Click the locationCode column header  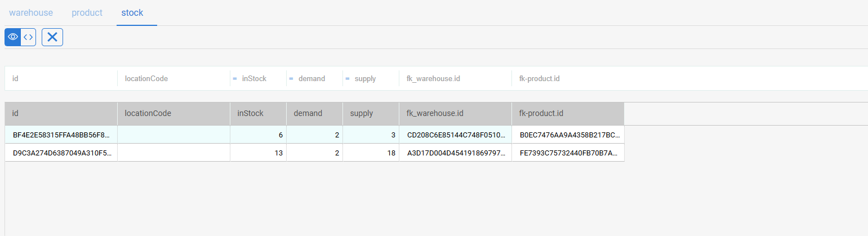click(x=174, y=113)
